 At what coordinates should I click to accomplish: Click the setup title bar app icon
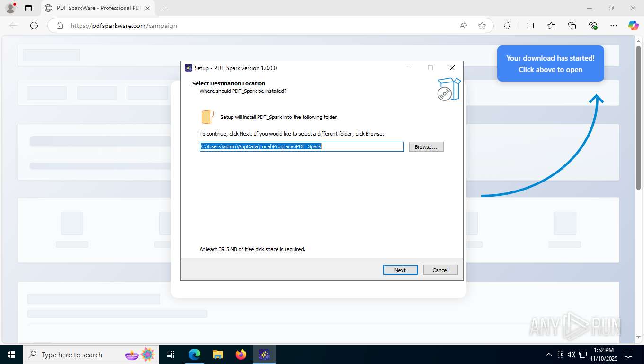188,68
